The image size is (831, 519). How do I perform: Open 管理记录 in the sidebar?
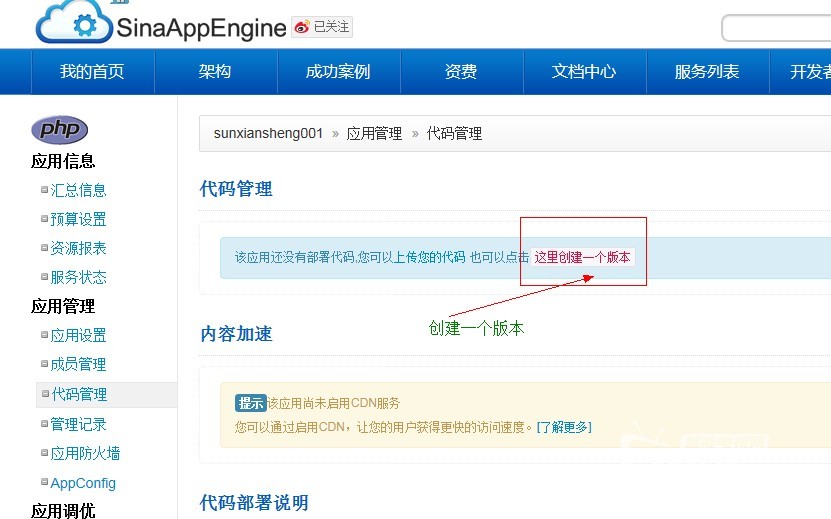78,425
